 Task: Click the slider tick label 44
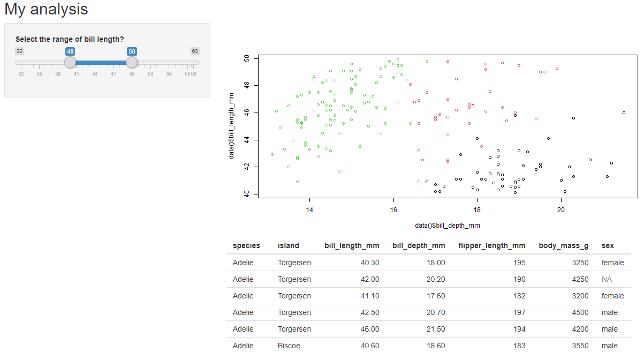point(95,73)
